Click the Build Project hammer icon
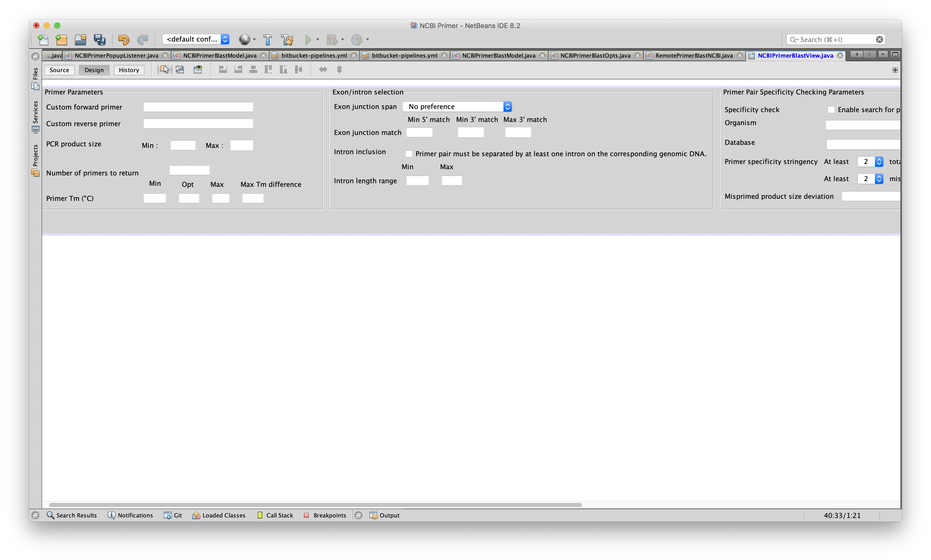 [x=267, y=39]
